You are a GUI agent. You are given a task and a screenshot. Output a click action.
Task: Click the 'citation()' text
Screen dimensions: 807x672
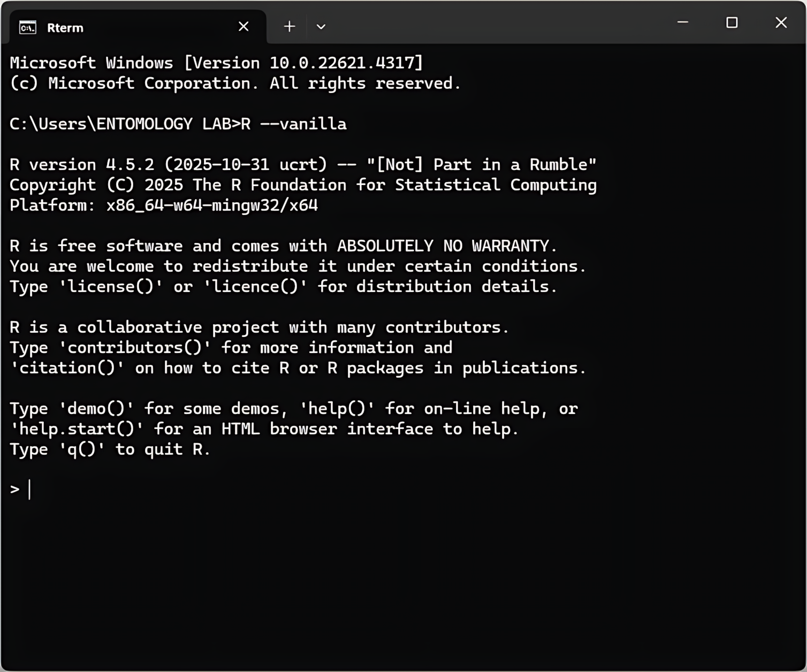coord(67,368)
